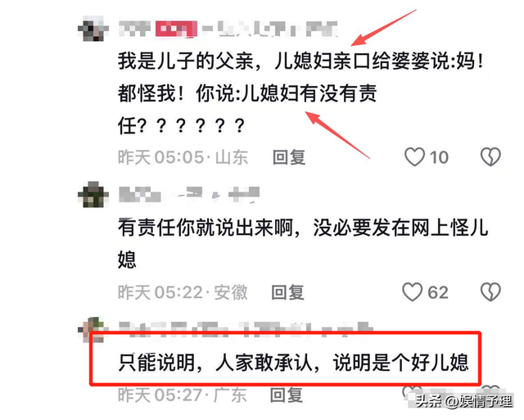524x420 pixels.
Task: Dislike the Anhui comment using broken heart
Action: click(490, 291)
